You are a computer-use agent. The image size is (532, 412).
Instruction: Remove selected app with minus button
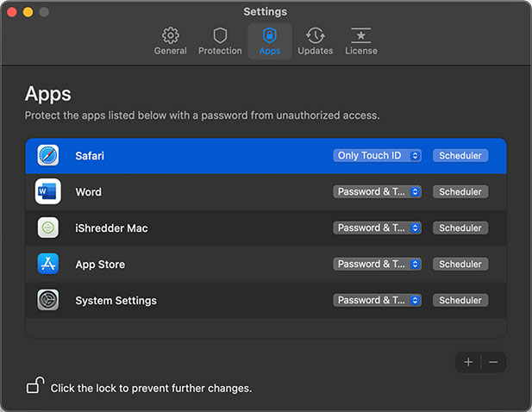click(493, 362)
